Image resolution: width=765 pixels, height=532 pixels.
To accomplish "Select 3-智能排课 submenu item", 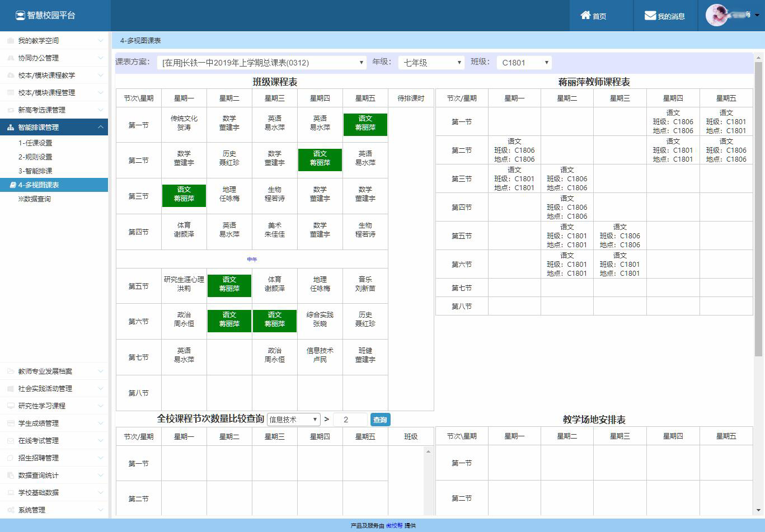I will (x=35, y=171).
